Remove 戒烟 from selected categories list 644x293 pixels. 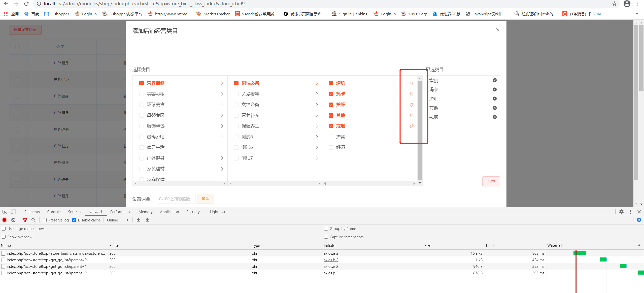[494, 117]
